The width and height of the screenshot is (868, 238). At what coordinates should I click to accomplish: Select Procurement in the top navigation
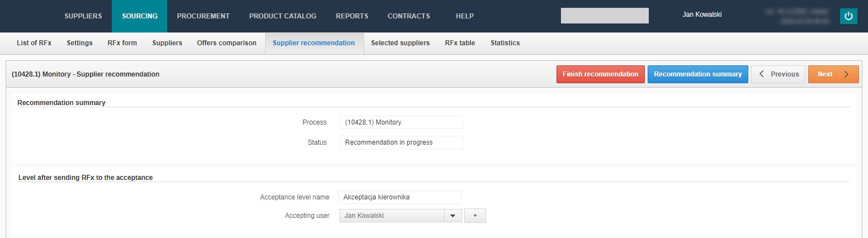click(x=203, y=16)
